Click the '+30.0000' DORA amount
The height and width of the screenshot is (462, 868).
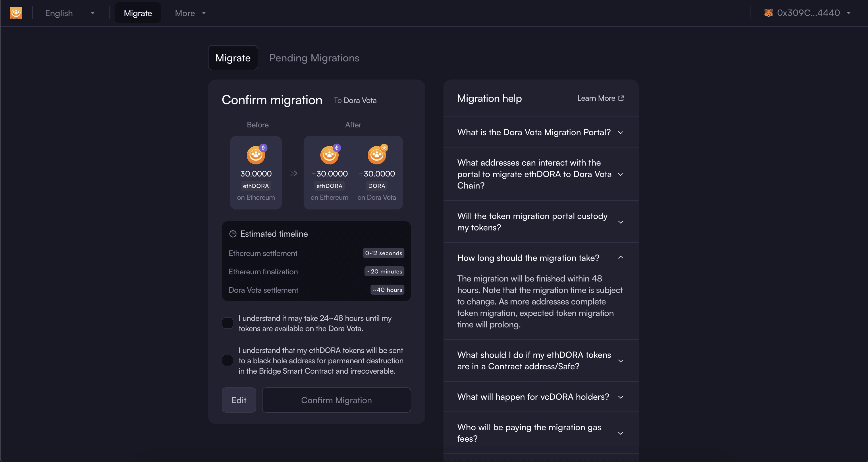pyautogui.click(x=377, y=174)
